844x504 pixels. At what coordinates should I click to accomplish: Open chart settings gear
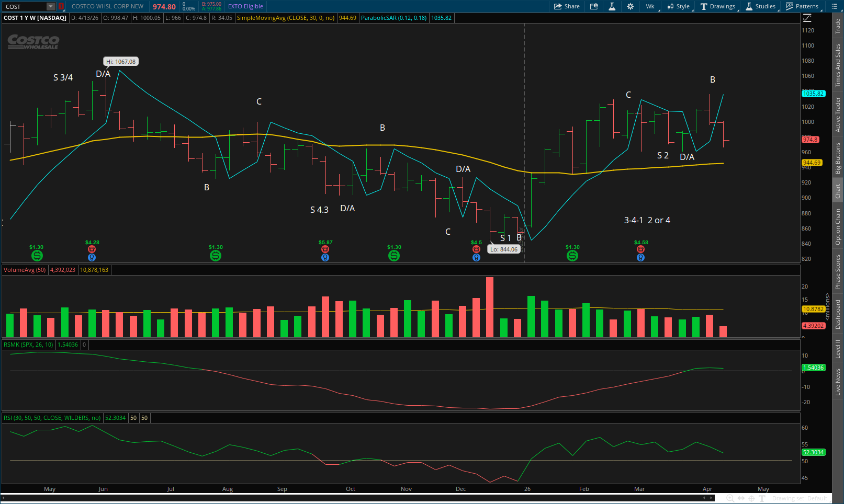pyautogui.click(x=630, y=6)
